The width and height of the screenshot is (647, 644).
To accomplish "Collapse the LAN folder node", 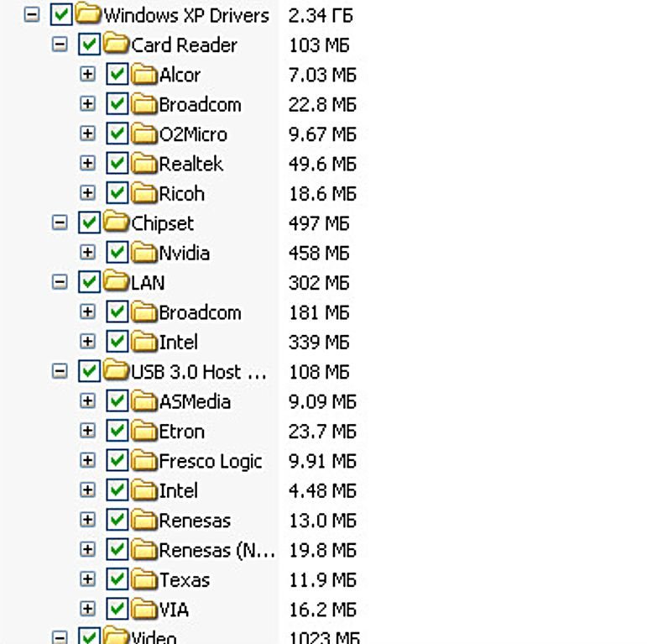I will [x=60, y=282].
